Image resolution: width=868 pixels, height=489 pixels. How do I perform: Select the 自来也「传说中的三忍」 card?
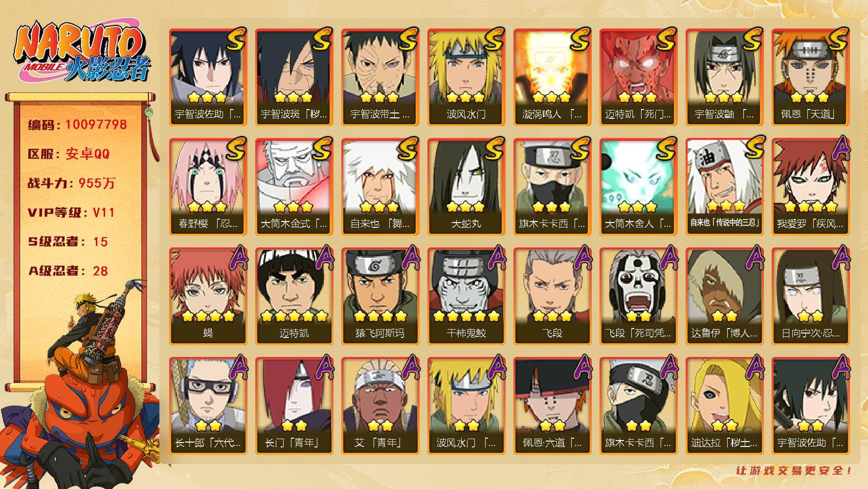pyautogui.click(x=724, y=187)
